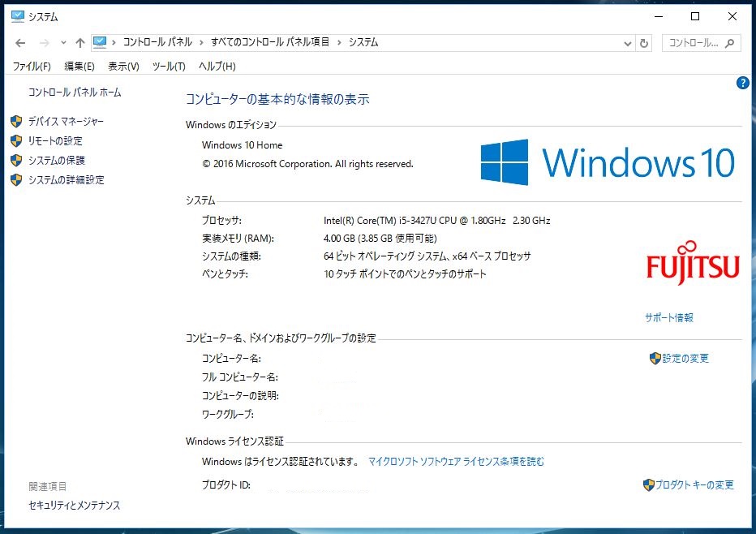Open the ヘルプ(H) menu
This screenshot has height=534, width=756.
pyautogui.click(x=217, y=66)
